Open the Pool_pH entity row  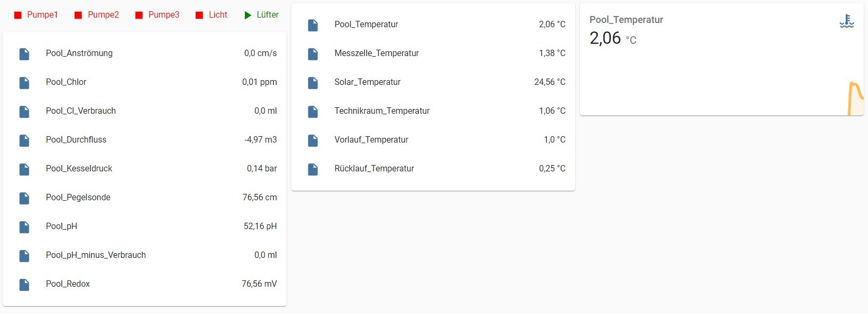pos(145,226)
